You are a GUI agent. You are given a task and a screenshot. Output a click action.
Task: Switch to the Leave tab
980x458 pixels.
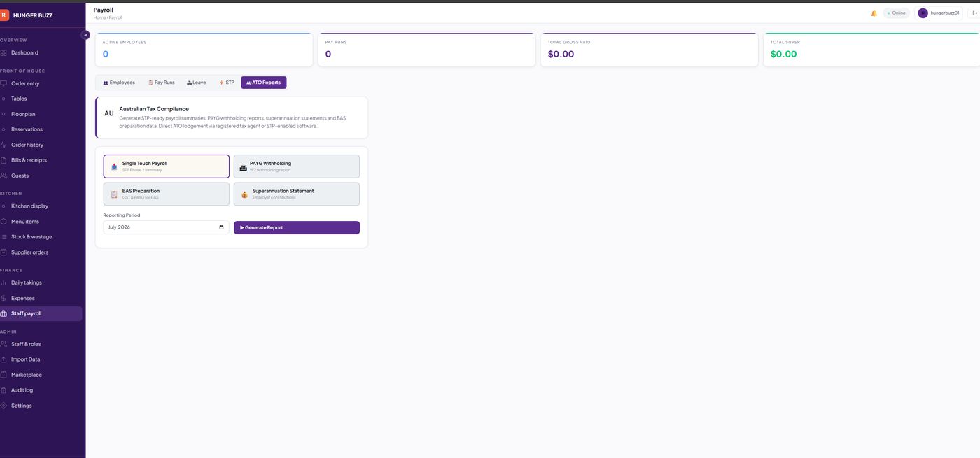pyautogui.click(x=197, y=83)
